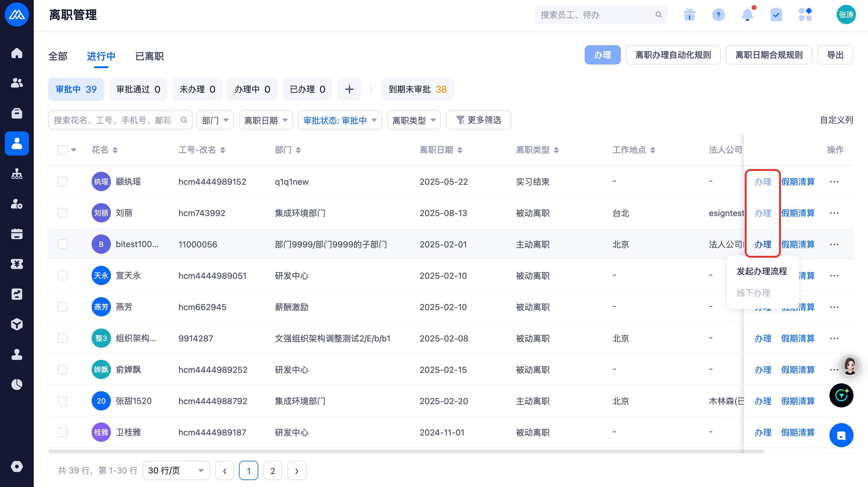Screen dimensions: 868x487
Task: Select the checkbox next to 燕芳
Action: [63, 307]
